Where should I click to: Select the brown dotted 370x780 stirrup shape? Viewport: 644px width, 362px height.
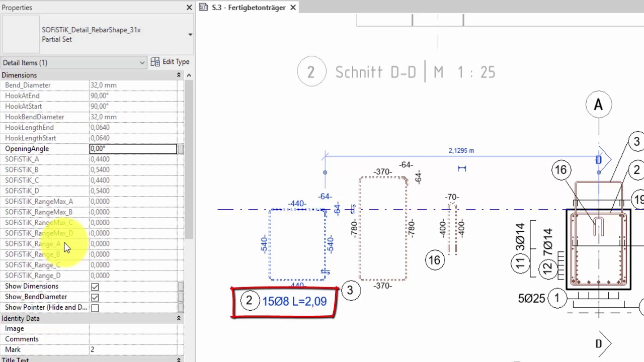383,229
